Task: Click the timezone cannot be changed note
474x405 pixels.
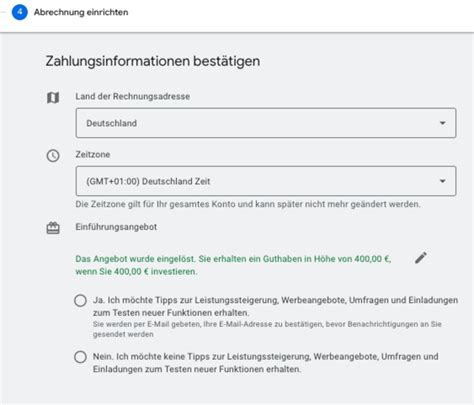Action: pos(248,204)
